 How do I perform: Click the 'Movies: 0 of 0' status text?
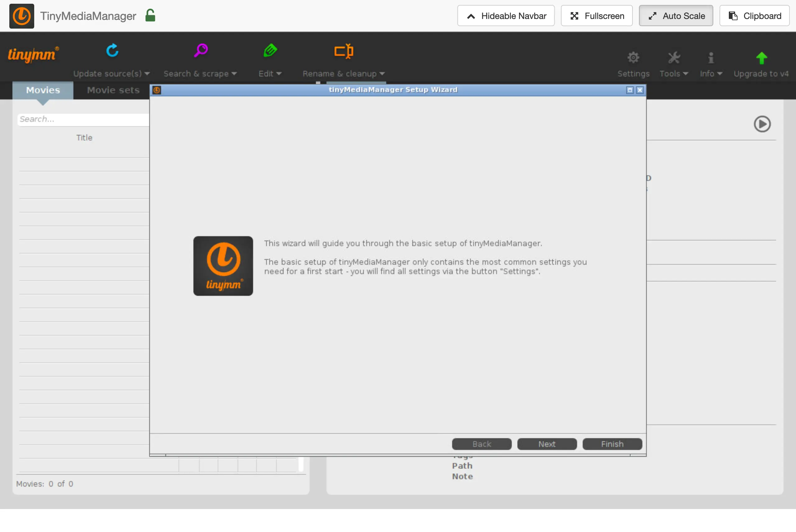tap(44, 484)
